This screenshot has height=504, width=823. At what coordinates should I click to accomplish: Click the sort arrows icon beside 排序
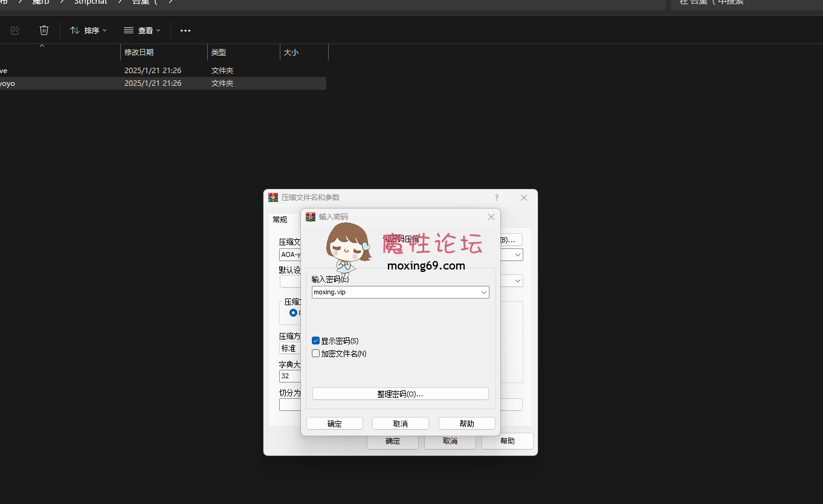pos(74,30)
